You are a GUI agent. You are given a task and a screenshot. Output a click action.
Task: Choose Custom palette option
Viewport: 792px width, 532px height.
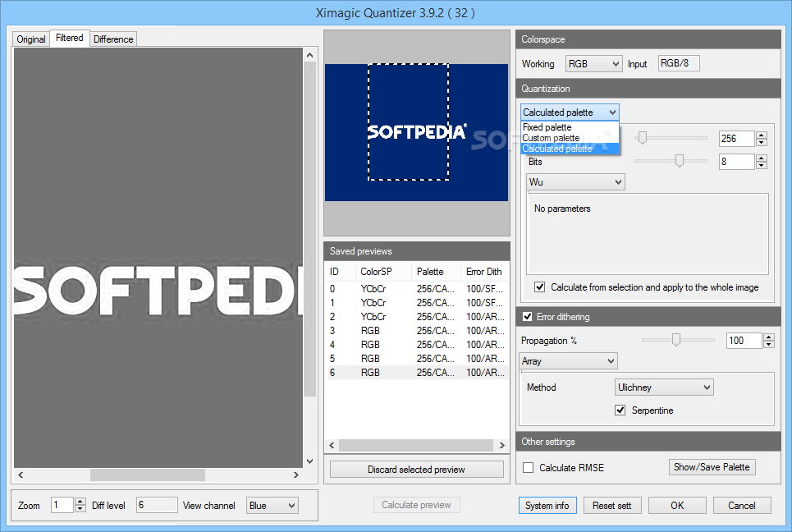pyautogui.click(x=570, y=138)
